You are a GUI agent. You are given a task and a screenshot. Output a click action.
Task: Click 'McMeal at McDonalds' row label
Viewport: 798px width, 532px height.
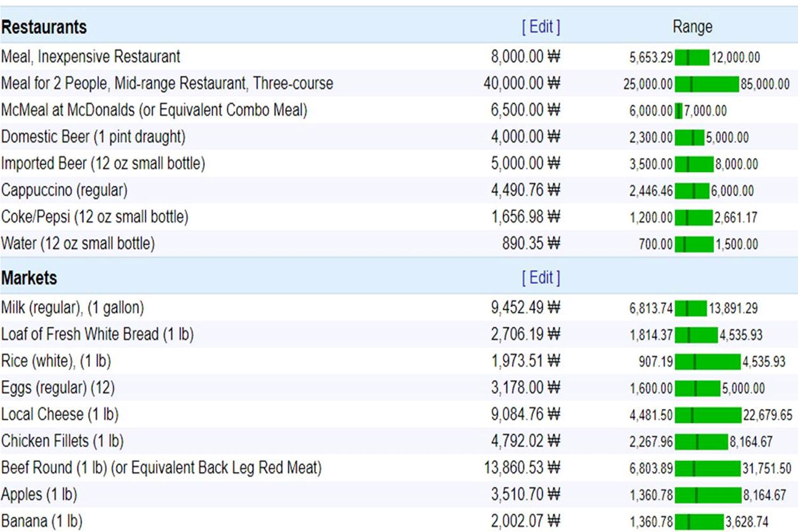154,110
